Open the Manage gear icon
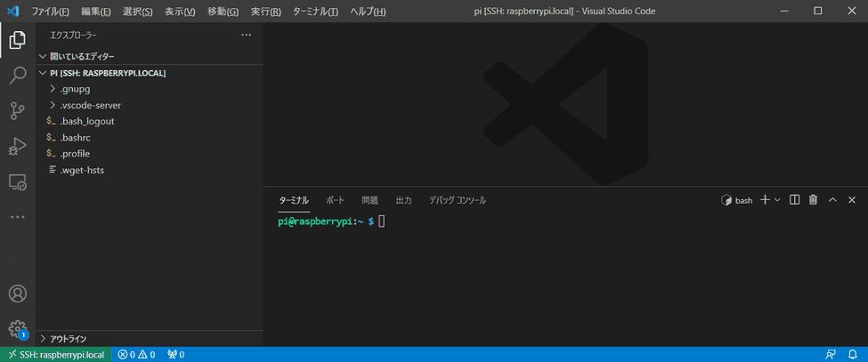868x362 pixels. (18, 329)
